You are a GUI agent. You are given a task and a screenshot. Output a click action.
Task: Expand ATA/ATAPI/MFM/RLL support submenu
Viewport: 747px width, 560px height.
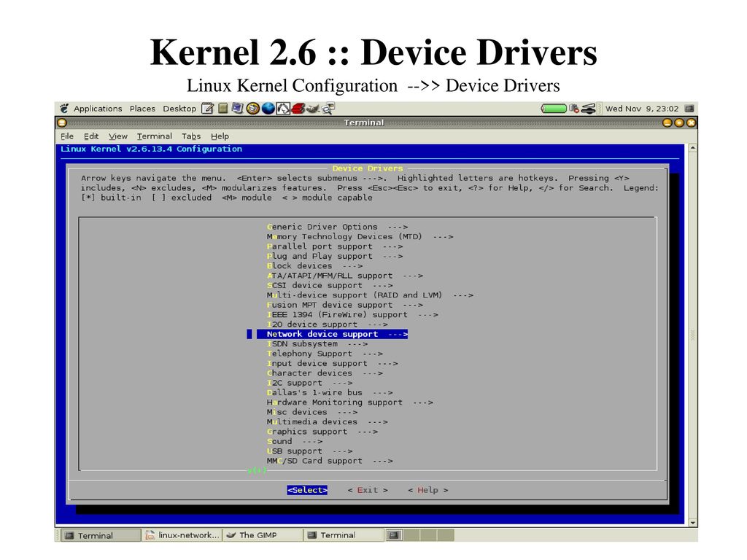[x=344, y=276]
